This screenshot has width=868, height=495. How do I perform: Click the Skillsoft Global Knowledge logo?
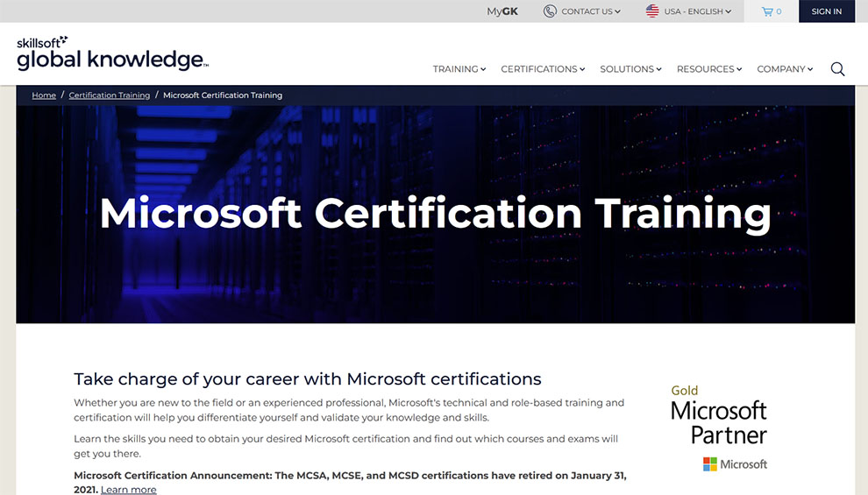[x=112, y=53]
